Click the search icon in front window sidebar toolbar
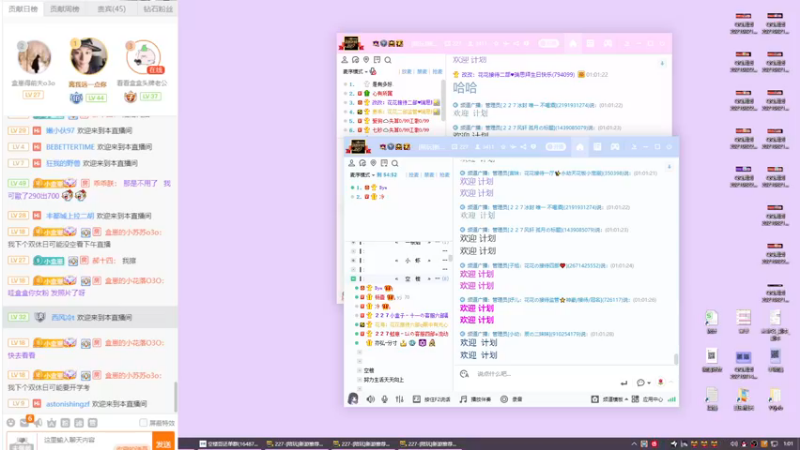The height and width of the screenshot is (450, 800). tap(395, 163)
